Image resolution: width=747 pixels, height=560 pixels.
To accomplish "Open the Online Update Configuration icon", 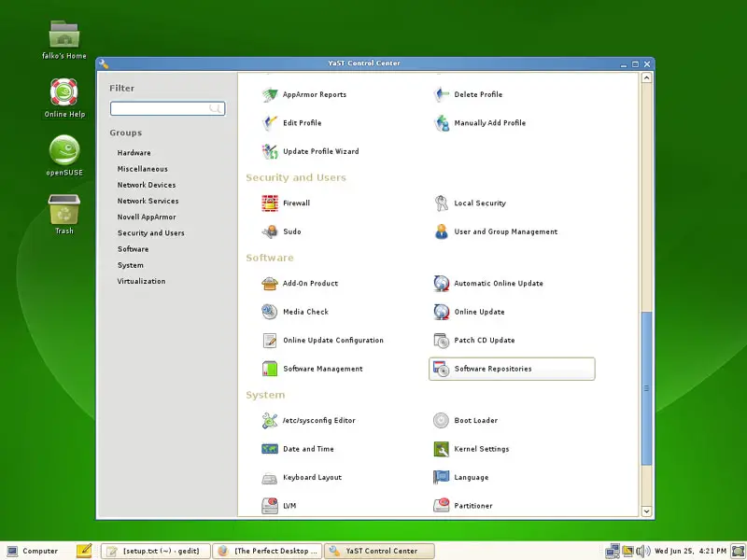I will pos(270,341).
